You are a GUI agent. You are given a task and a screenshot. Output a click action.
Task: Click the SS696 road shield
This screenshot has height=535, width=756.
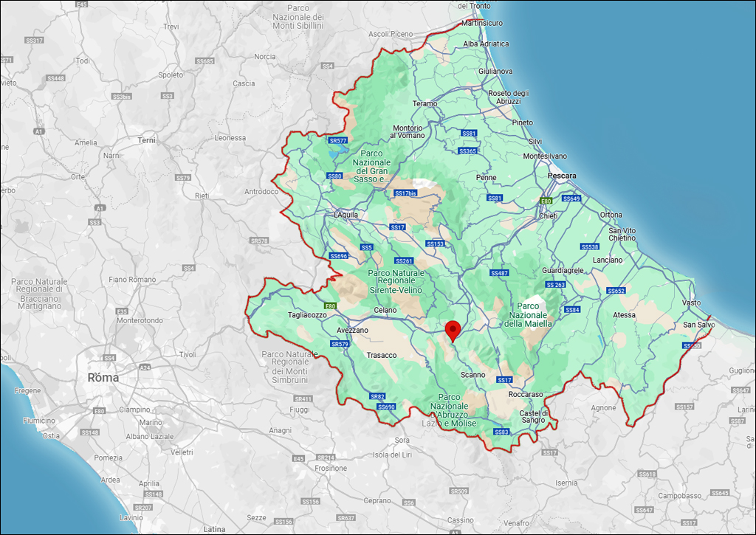pos(338,256)
